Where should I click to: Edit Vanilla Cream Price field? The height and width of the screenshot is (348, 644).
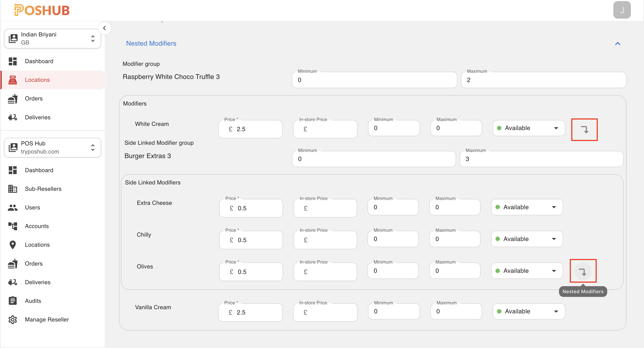tap(250, 312)
